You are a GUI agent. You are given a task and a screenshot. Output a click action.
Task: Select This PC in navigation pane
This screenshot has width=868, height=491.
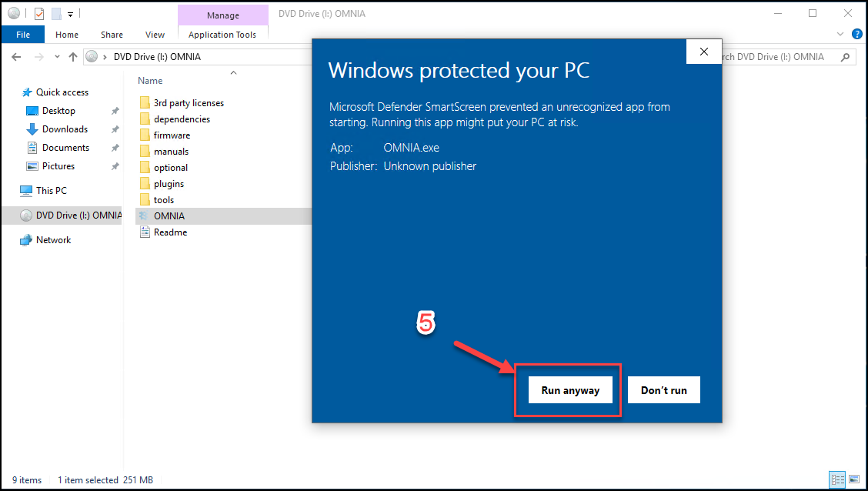(52, 190)
